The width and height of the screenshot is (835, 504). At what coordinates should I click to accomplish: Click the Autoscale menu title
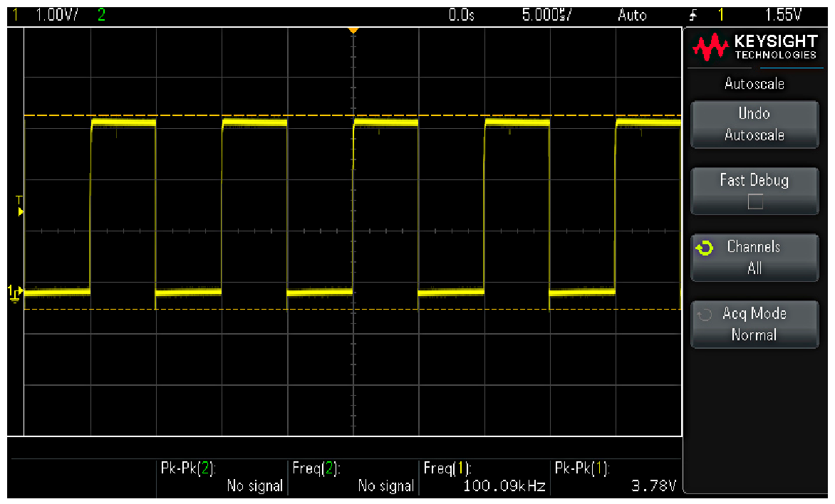click(x=754, y=83)
